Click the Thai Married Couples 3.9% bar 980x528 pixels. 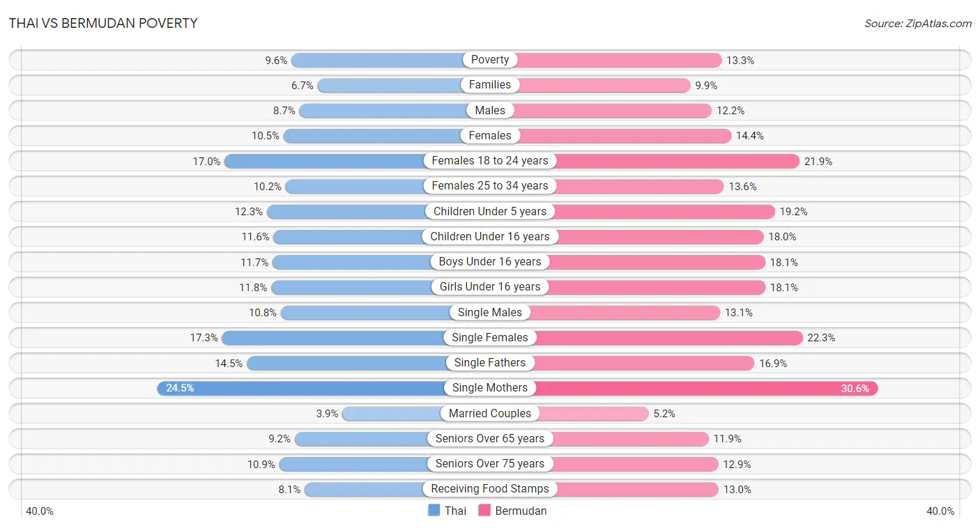416,413
